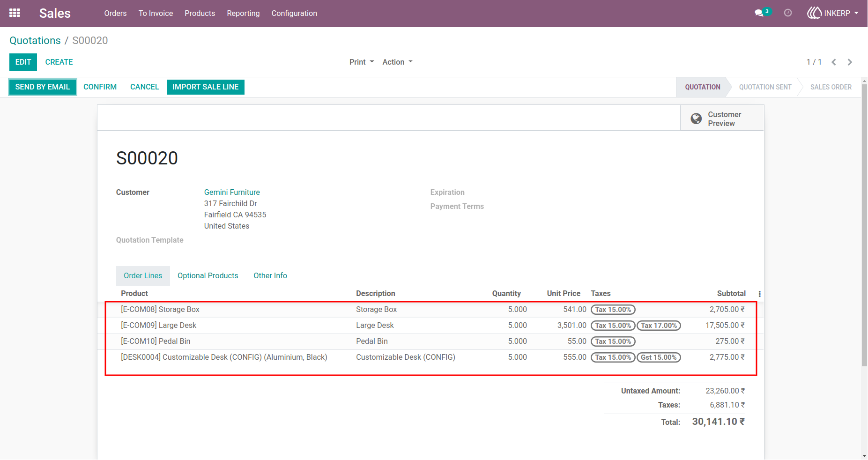
Task: Go to previous record arrow
Action: (834, 62)
